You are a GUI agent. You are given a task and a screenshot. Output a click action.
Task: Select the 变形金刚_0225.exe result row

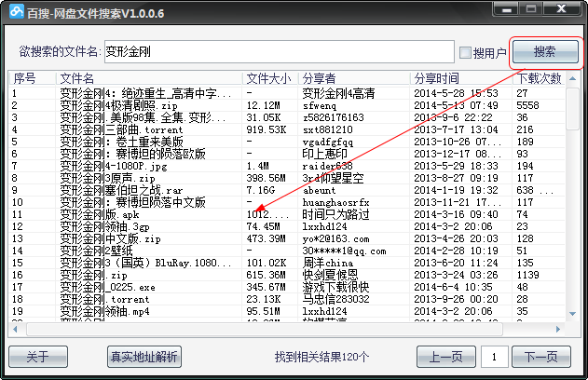point(140,287)
